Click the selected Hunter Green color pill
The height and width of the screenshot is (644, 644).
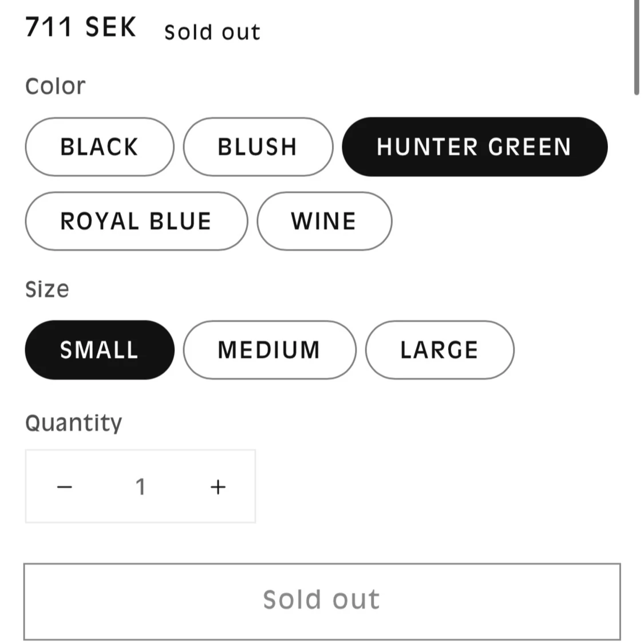click(474, 147)
